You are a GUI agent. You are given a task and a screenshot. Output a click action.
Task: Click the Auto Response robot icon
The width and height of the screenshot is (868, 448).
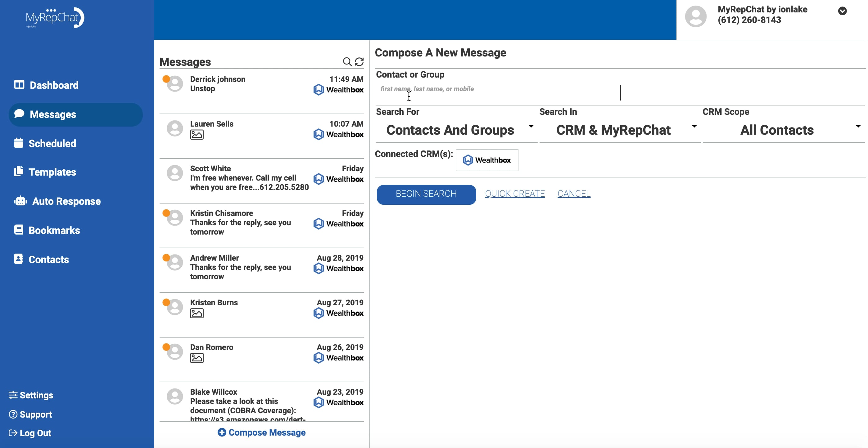pos(20,201)
